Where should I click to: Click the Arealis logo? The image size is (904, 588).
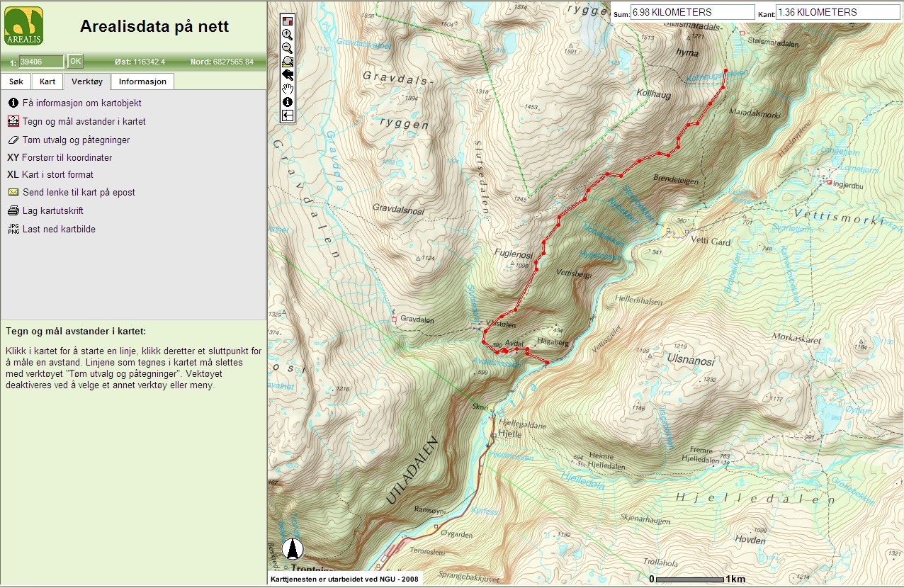(23, 26)
